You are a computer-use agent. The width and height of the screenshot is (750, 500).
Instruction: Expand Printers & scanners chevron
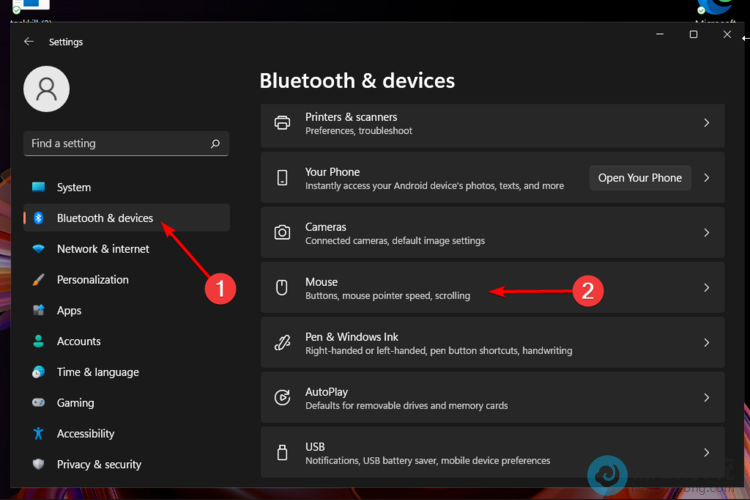pos(706,123)
